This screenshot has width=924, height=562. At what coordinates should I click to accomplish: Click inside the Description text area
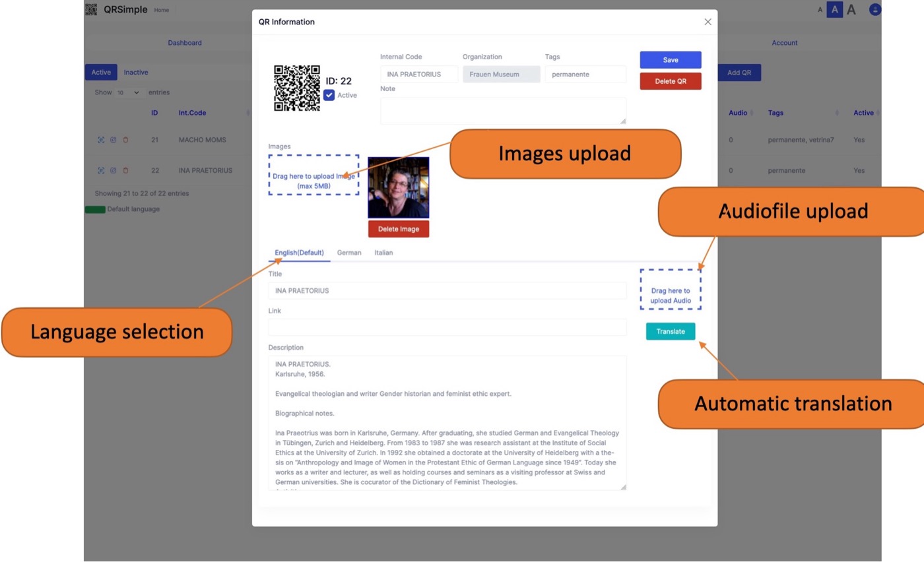click(447, 423)
